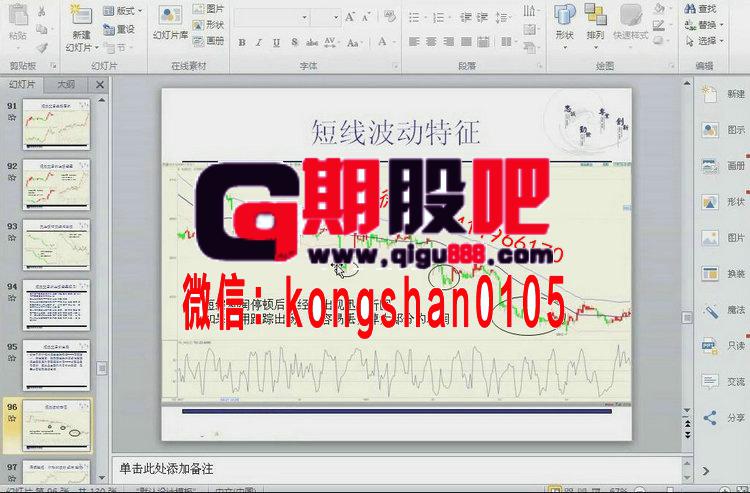750x493 pixels.
Task: Click Diagram (图示) in right sidebar
Action: (723, 130)
